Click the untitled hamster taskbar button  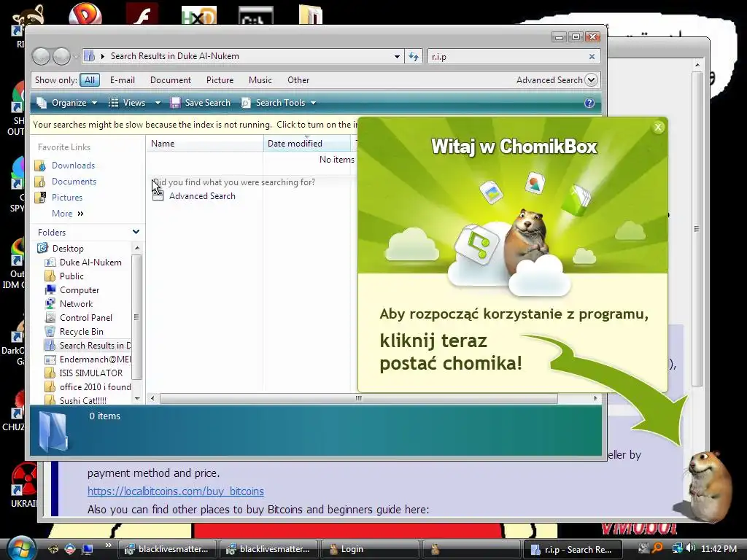(x=472, y=549)
